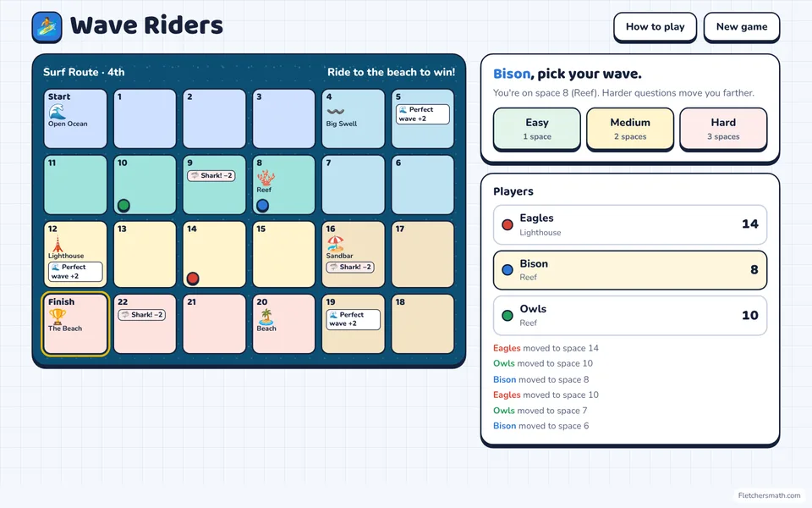Click the Shark! -2 badge on space 16
812x508 pixels.
pyautogui.click(x=350, y=267)
